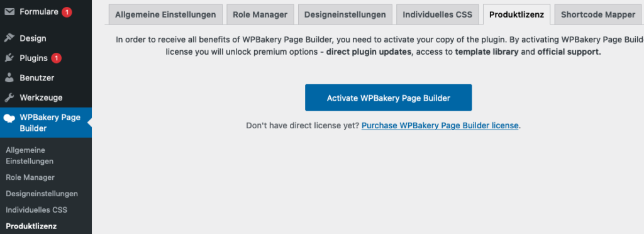The width and height of the screenshot is (644, 234).
Task: Click the WPBakery cloud icon in sidebar
Action: (x=9, y=118)
